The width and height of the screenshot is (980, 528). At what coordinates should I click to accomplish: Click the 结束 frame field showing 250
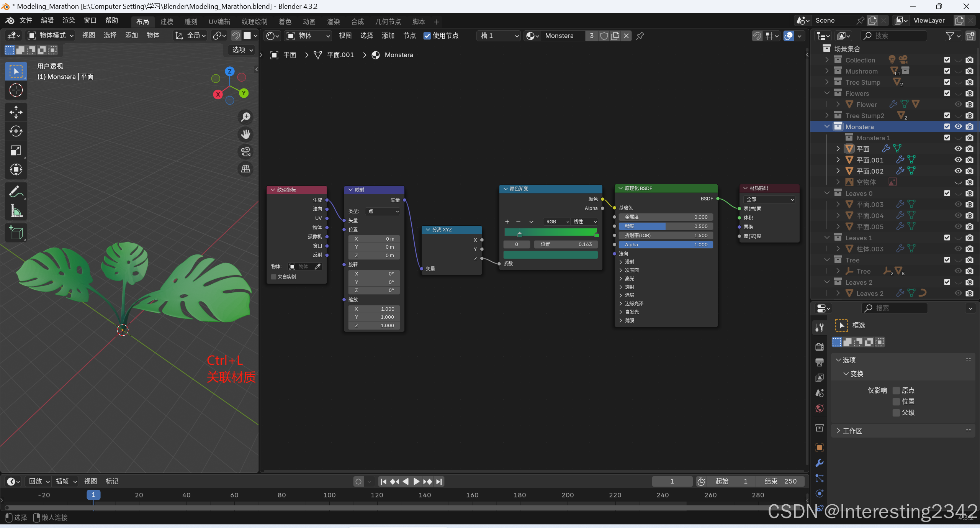coord(780,481)
